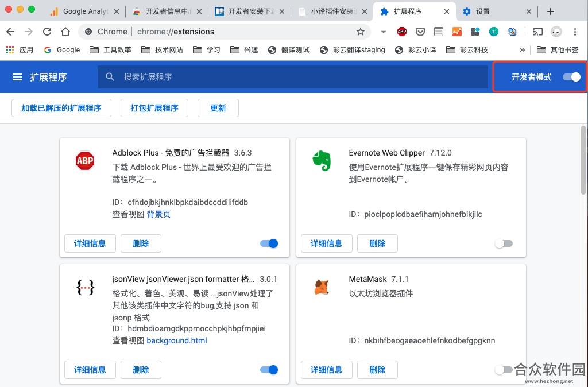Viewport: 588px width, 387px height.
Task: Click the globe translate extension icon
Action: click(x=512, y=32)
